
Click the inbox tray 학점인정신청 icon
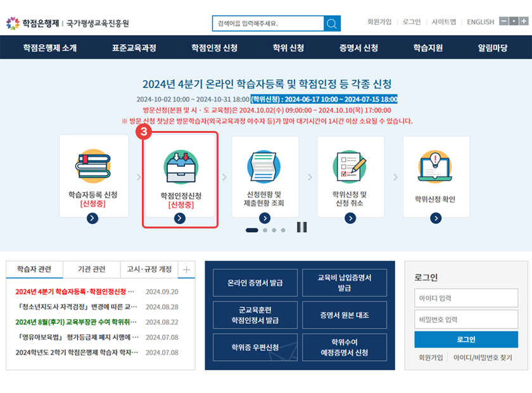[181, 167]
